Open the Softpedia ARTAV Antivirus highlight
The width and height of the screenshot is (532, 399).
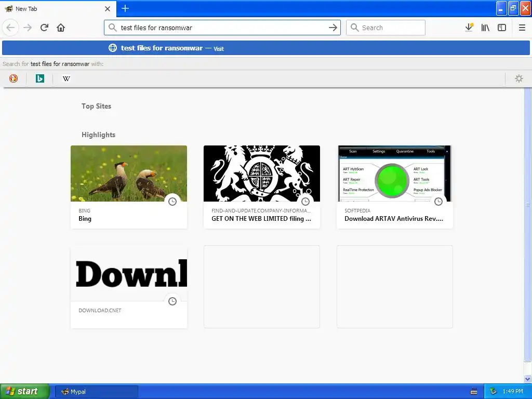tap(395, 187)
